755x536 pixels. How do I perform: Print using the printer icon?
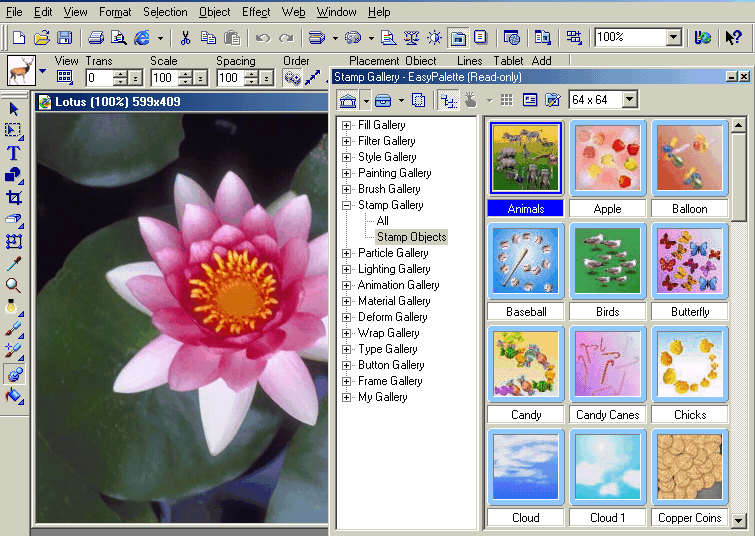96,38
